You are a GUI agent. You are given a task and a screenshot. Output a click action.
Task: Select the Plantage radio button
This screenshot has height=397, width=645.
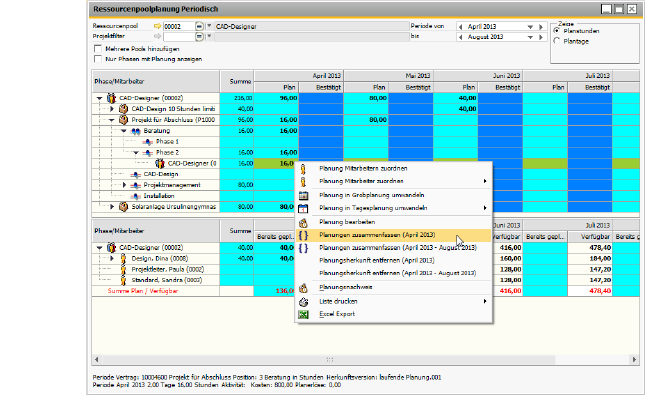557,41
